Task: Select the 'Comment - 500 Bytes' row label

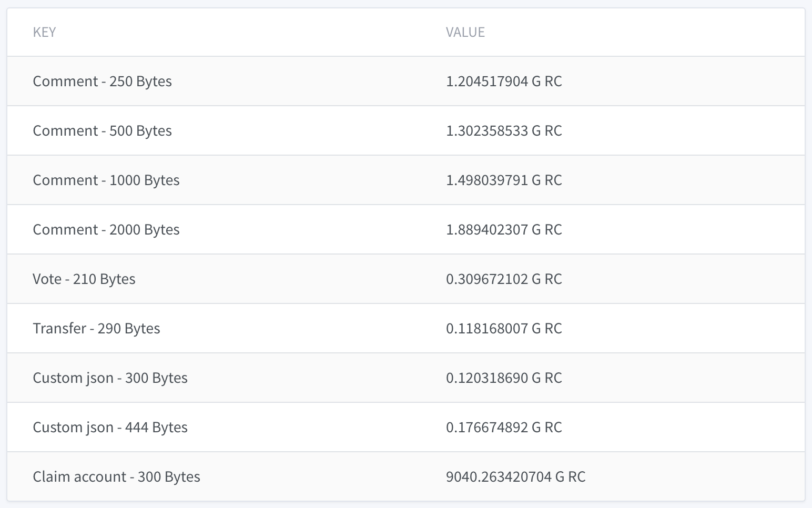Action: pos(102,131)
